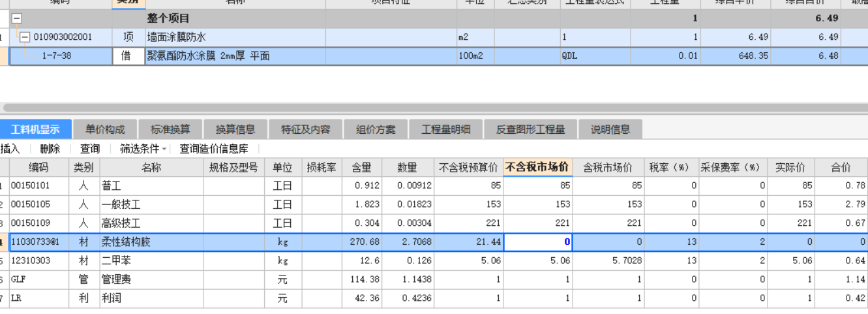Image resolution: width=868 pixels, height=314 pixels.
Task: Click code cell 00150101
Action: [38, 186]
